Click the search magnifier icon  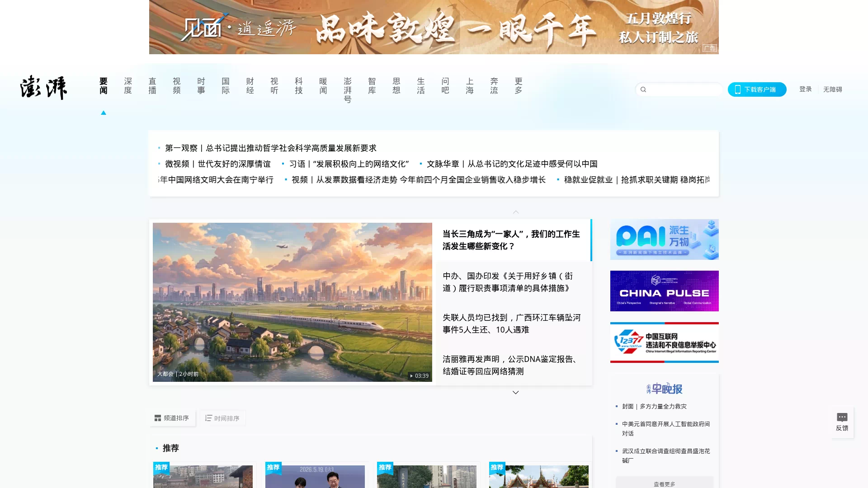(643, 89)
